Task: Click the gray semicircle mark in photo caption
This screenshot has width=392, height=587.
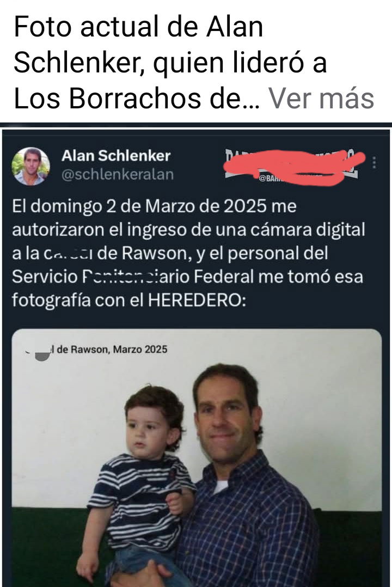Action: (42, 356)
